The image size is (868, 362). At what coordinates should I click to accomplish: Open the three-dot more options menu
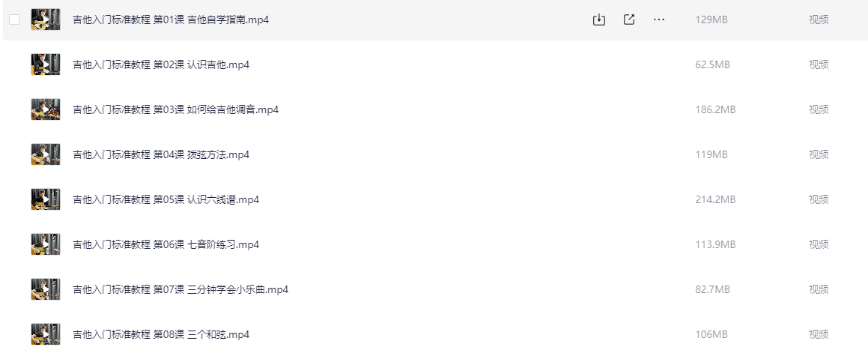click(659, 20)
